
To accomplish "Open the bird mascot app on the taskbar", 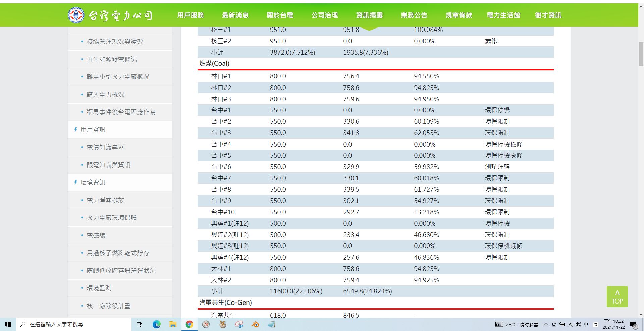I will point(222,324).
